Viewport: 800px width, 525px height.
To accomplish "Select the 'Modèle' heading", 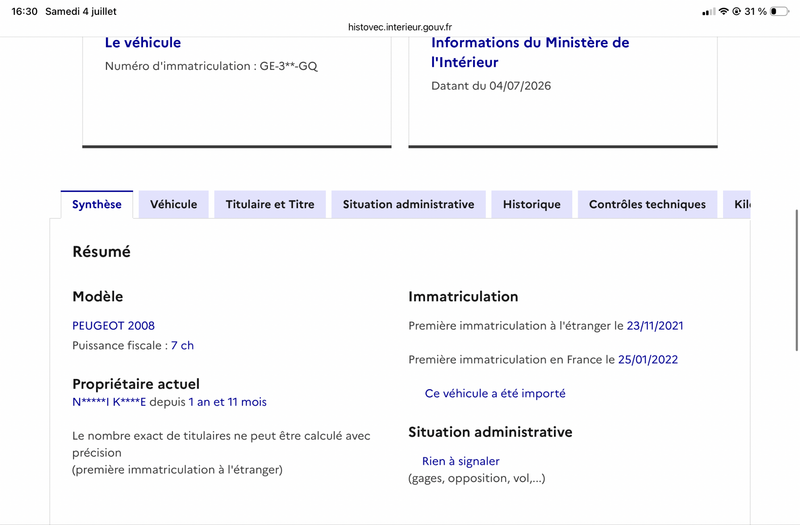I will pyautogui.click(x=97, y=296).
